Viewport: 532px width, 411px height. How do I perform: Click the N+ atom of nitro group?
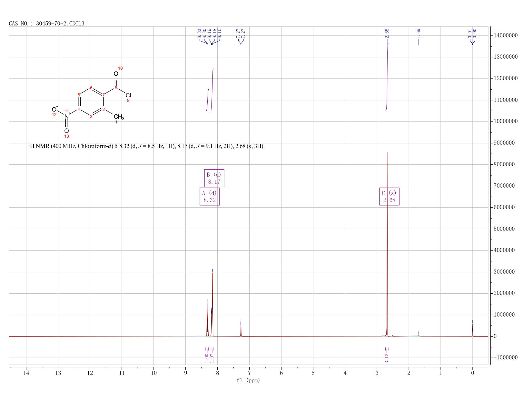click(67, 117)
